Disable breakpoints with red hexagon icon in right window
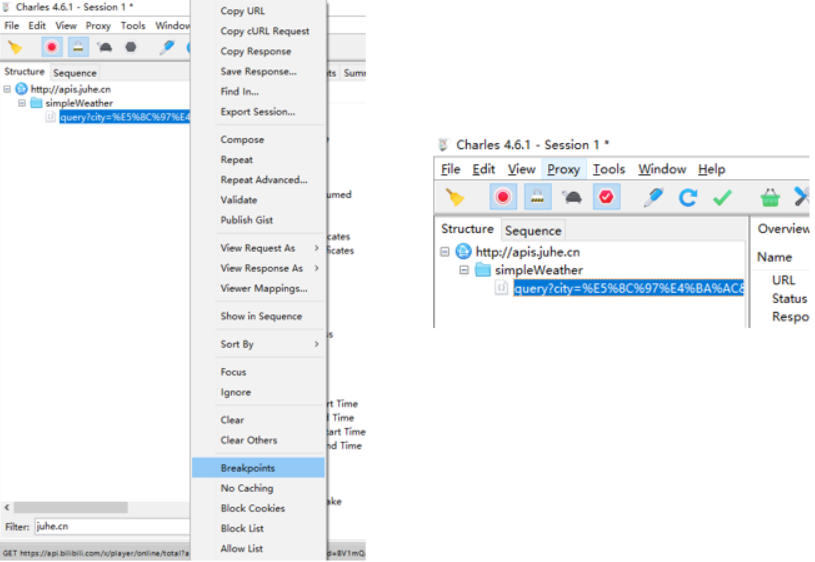 pyautogui.click(x=607, y=197)
